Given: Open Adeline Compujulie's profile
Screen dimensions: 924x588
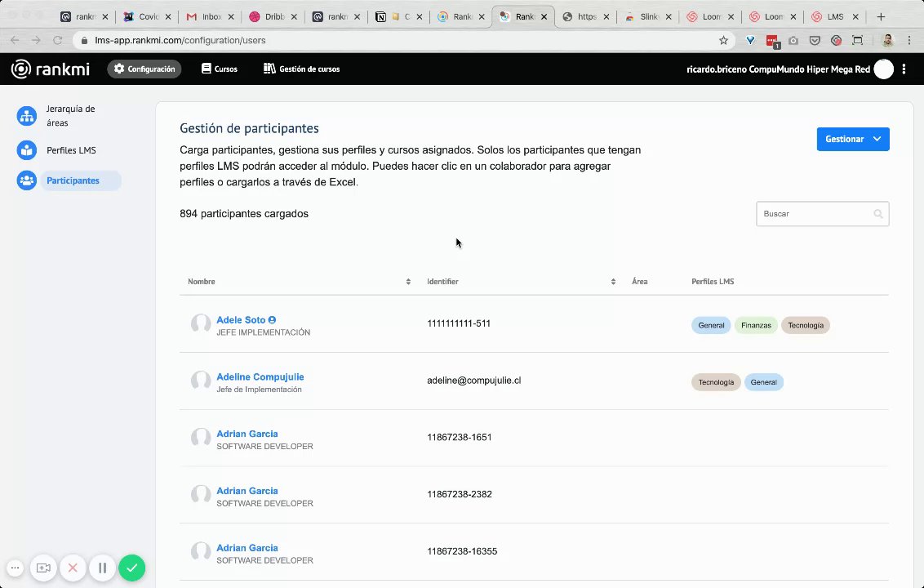Looking at the screenshot, I should coord(260,377).
